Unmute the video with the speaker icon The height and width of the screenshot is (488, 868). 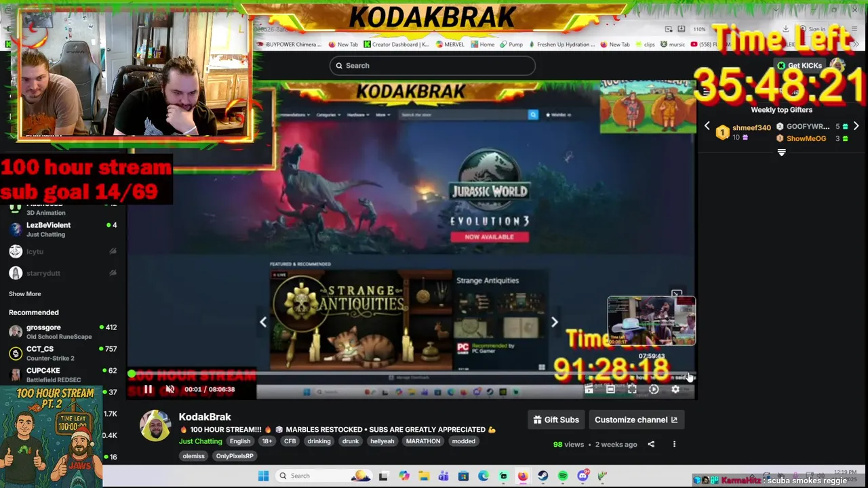170,389
